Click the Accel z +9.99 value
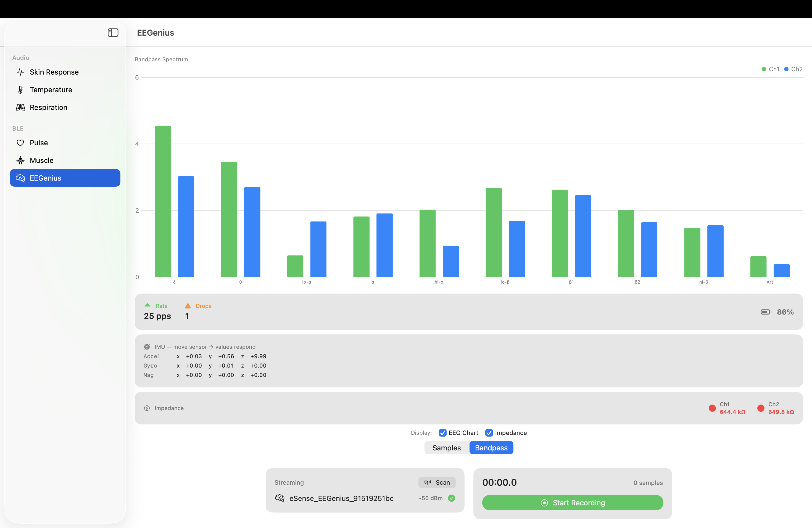Image resolution: width=812 pixels, height=528 pixels. [x=258, y=357]
